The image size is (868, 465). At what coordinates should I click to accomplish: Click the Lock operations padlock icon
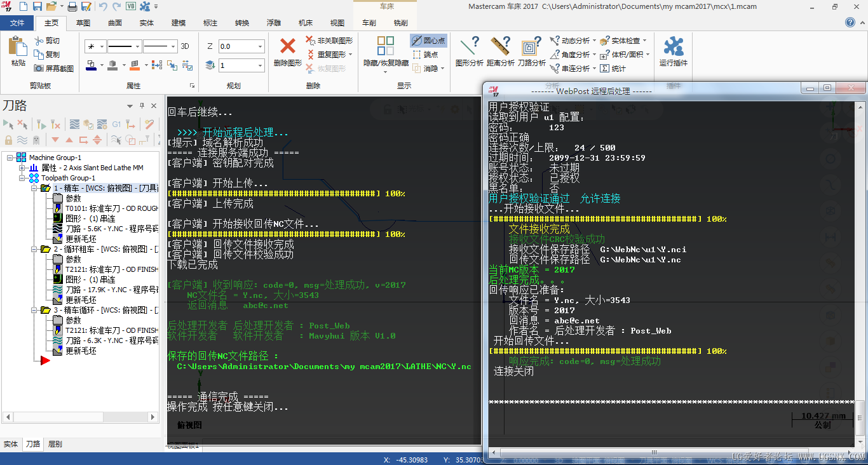click(8, 140)
